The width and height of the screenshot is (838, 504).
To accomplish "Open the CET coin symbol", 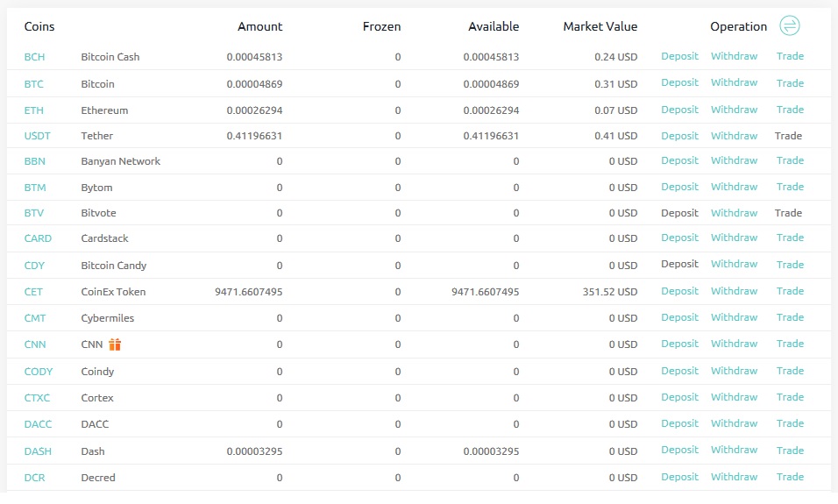I will (33, 292).
